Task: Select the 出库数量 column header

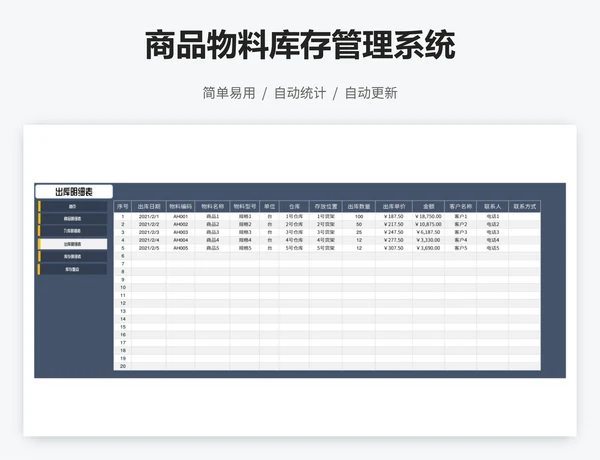Action: 359,207
